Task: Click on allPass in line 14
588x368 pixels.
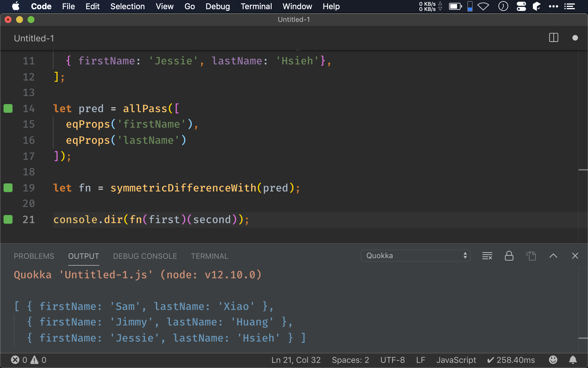Action: (145, 108)
